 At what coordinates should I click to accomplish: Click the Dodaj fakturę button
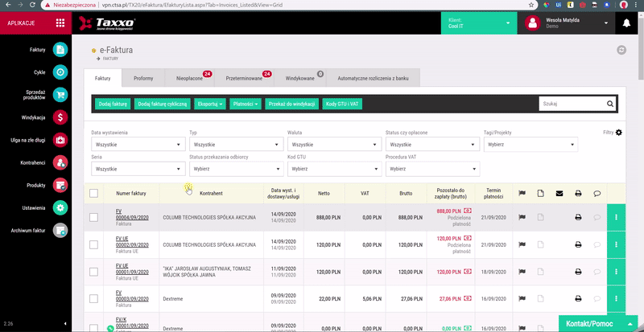[x=113, y=105]
